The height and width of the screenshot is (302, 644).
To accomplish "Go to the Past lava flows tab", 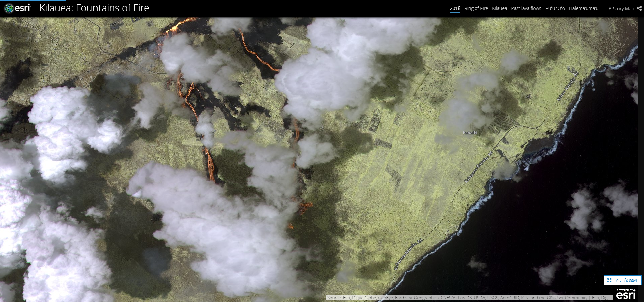I will pos(526,8).
